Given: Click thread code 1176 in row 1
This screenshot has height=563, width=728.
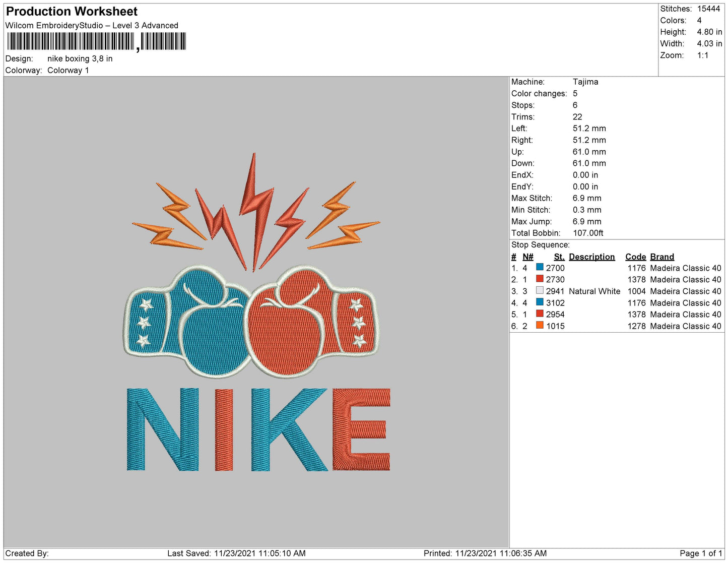Looking at the screenshot, I should point(636,268).
